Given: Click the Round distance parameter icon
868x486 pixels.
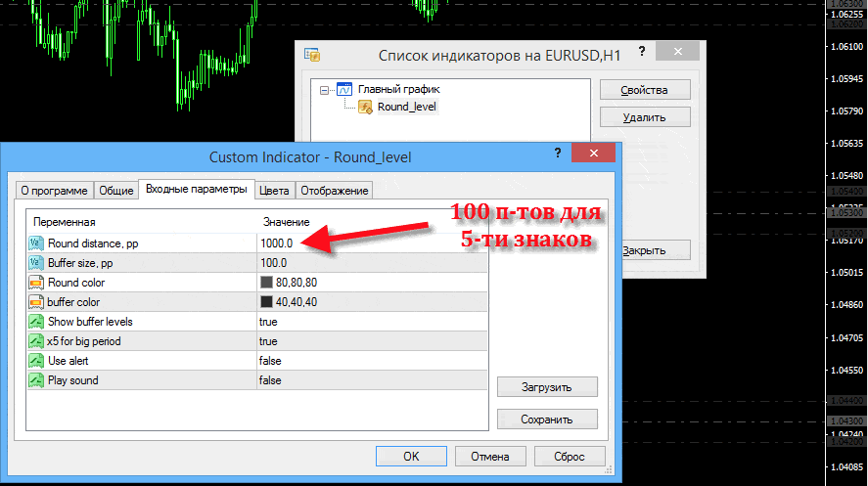Looking at the screenshot, I should [36, 243].
